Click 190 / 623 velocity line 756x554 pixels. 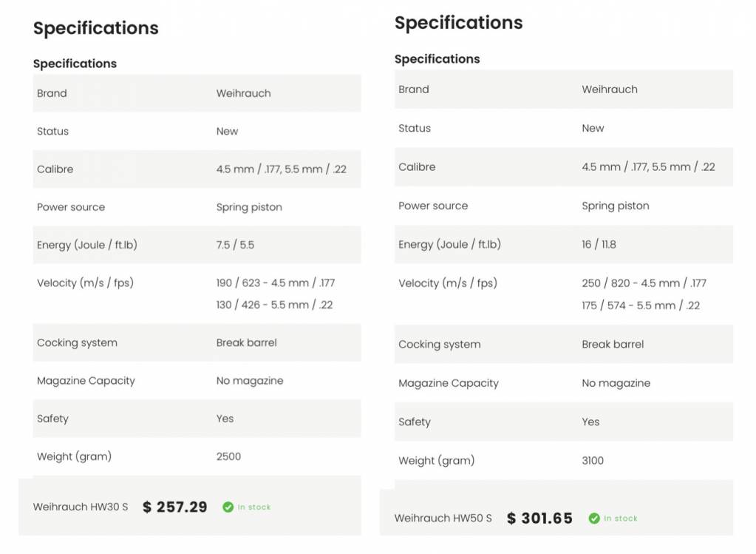coord(275,283)
